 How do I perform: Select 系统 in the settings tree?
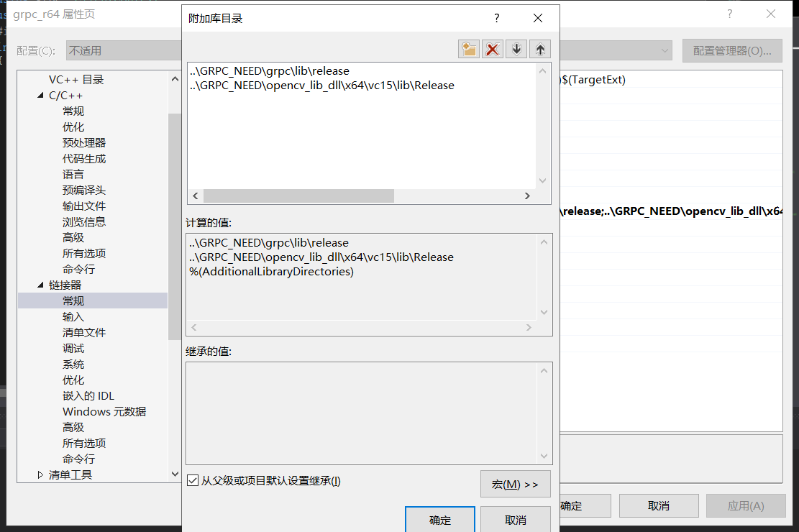pos(73,364)
